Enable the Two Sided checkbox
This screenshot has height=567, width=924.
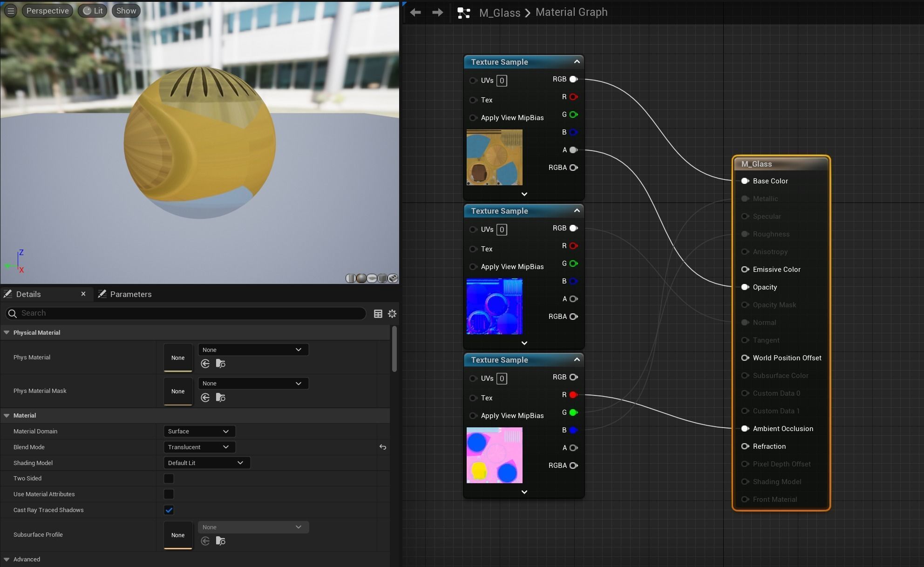[169, 478]
